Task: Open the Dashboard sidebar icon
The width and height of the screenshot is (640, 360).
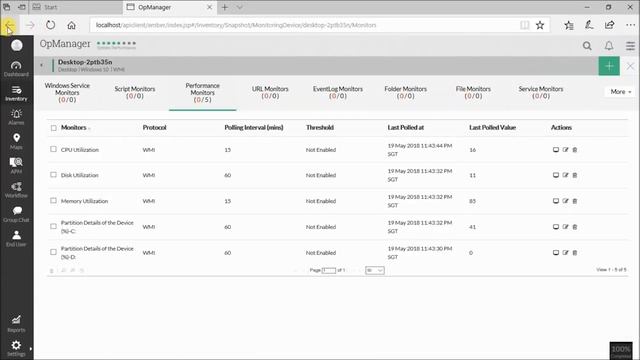Action: click(16, 69)
